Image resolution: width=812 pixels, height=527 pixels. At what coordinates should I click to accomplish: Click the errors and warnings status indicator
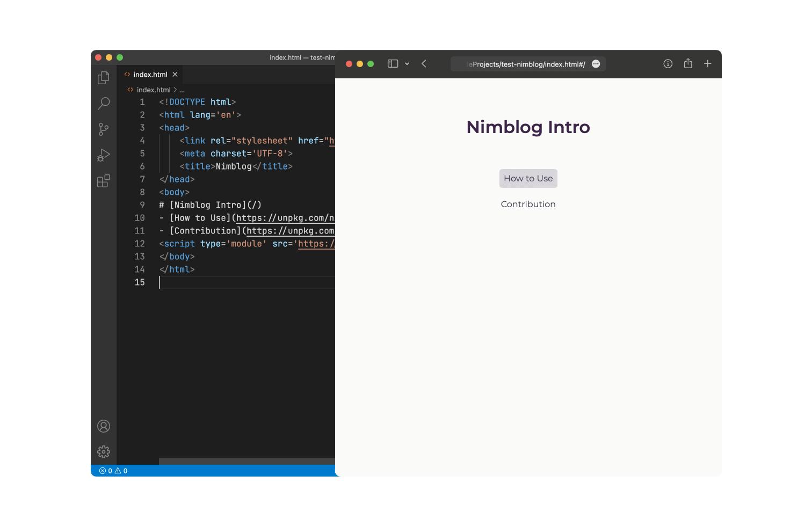pos(113,471)
